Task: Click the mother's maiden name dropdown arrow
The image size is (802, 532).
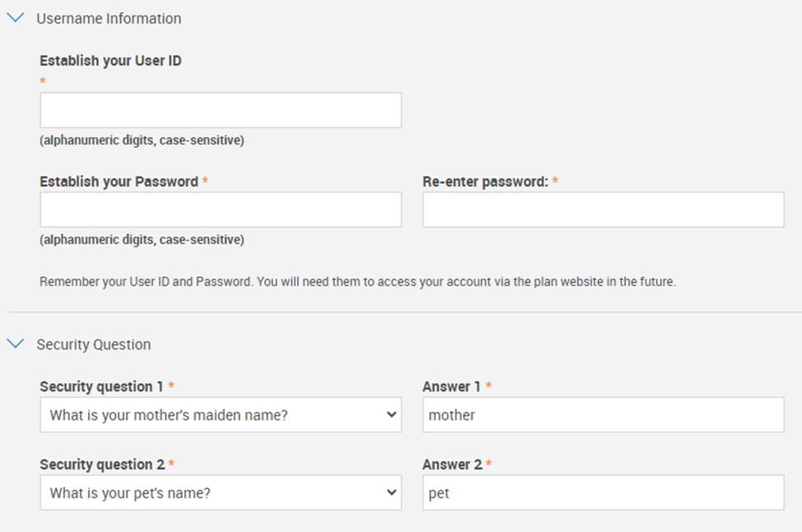Action: pyautogui.click(x=392, y=415)
